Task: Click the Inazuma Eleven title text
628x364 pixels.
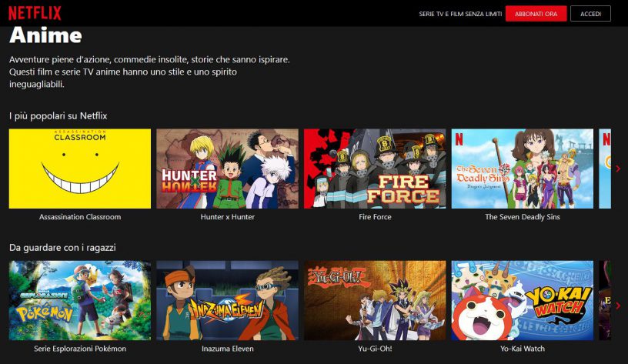Action: [227, 349]
